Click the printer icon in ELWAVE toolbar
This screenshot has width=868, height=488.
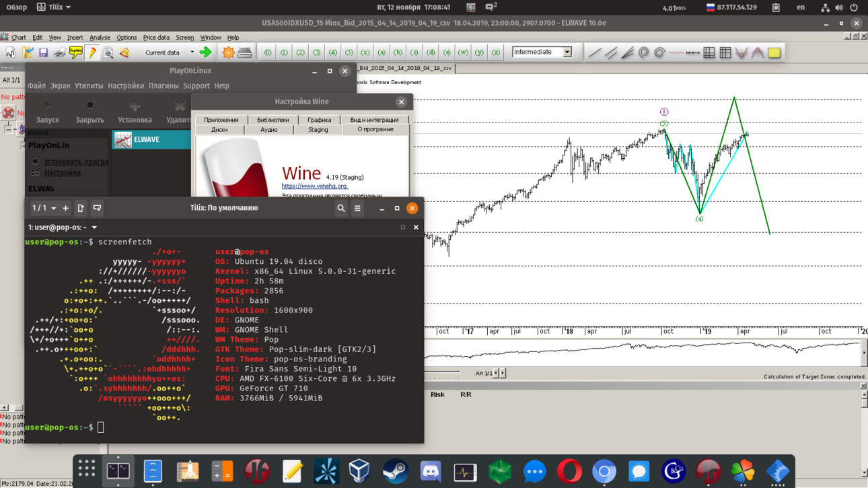point(60,53)
